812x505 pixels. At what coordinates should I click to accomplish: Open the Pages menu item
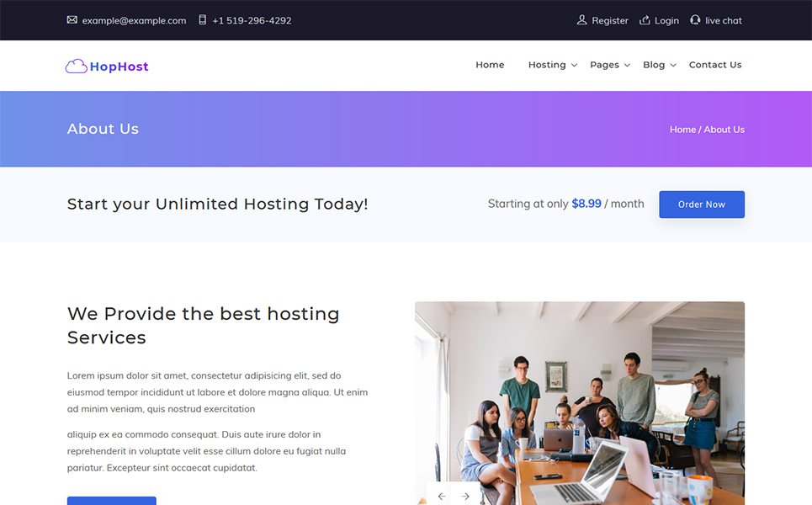tap(604, 65)
